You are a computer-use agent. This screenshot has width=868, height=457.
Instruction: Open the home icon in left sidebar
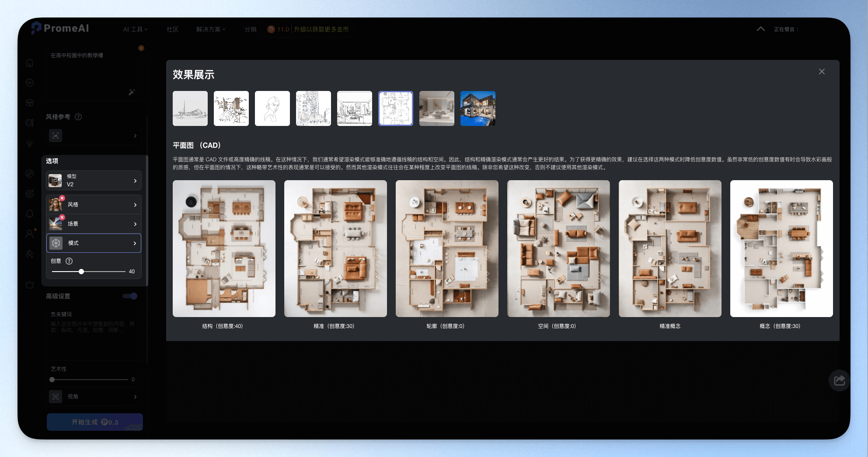[x=30, y=63]
